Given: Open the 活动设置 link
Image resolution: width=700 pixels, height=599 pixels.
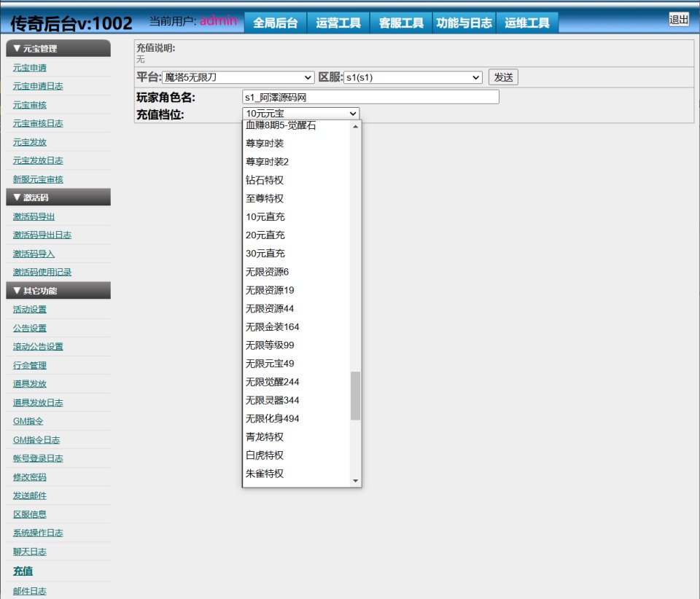Looking at the screenshot, I should pyautogui.click(x=30, y=309).
